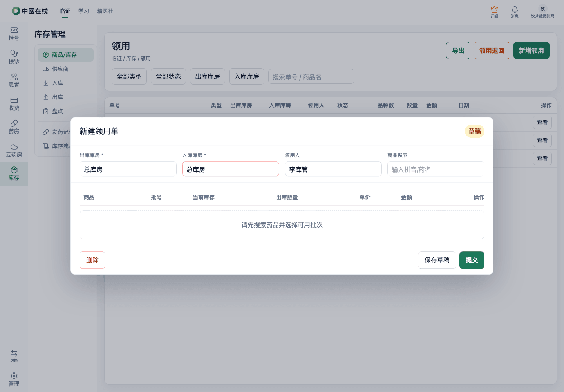The height and width of the screenshot is (392, 564).
Task: Open the 入库库房 filter dropdown
Action: pyautogui.click(x=247, y=76)
